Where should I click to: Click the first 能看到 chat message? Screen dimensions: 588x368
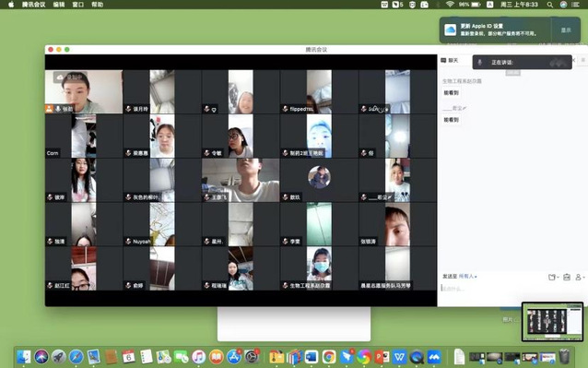coord(451,92)
